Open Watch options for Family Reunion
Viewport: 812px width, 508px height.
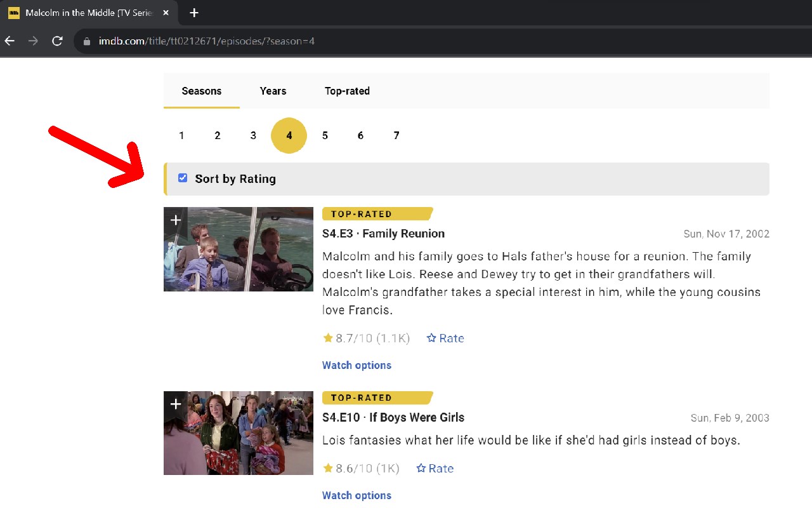357,365
